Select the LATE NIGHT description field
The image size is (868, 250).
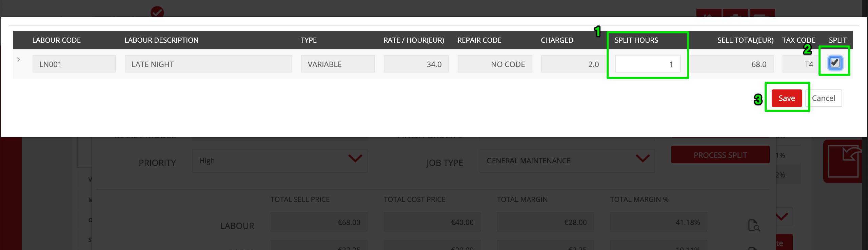pyautogui.click(x=209, y=64)
